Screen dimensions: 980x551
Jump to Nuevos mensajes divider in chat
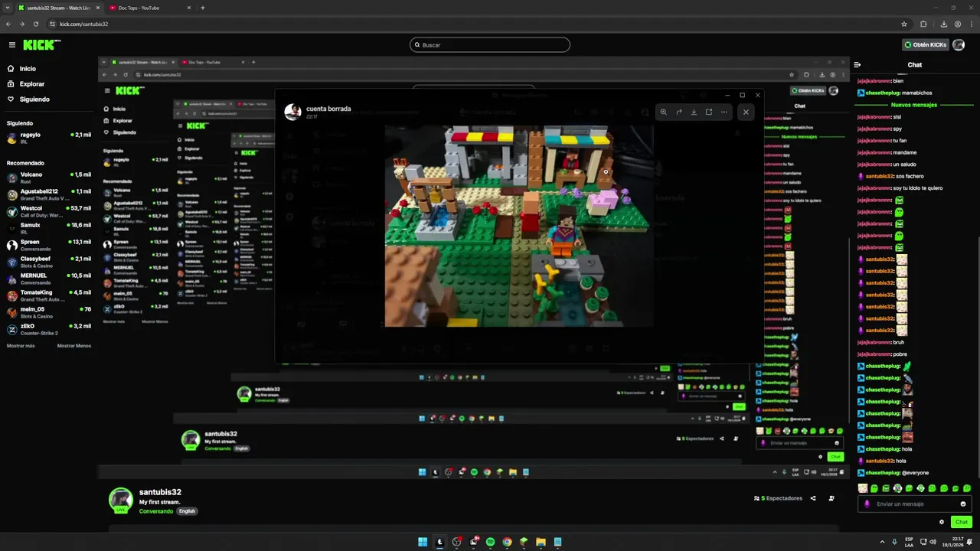pos(914,105)
